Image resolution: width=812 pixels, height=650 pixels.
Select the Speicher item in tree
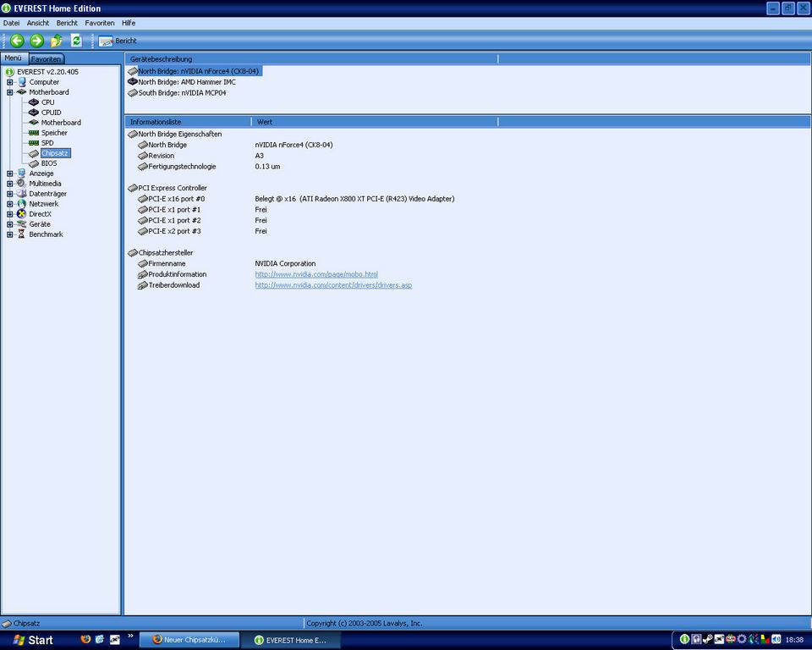[54, 133]
